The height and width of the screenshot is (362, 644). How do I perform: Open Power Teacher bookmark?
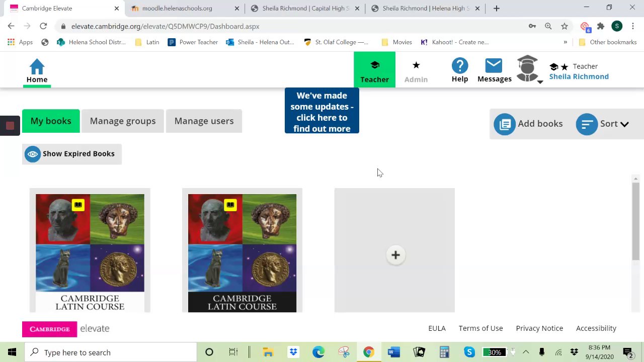[193, 42]
